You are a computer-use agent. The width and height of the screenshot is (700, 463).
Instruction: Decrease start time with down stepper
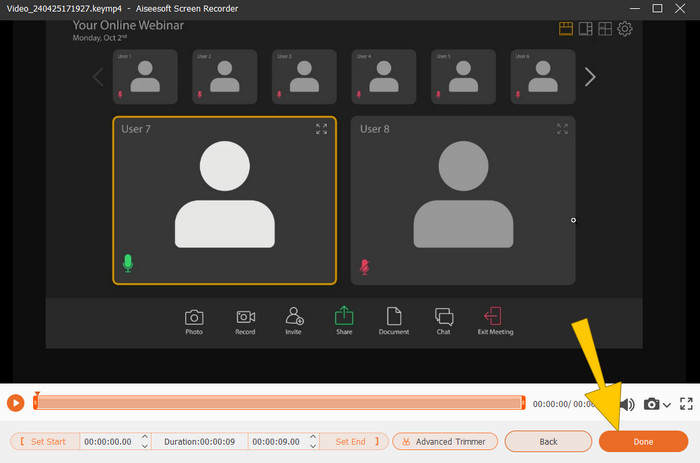[x=145, y=446]
